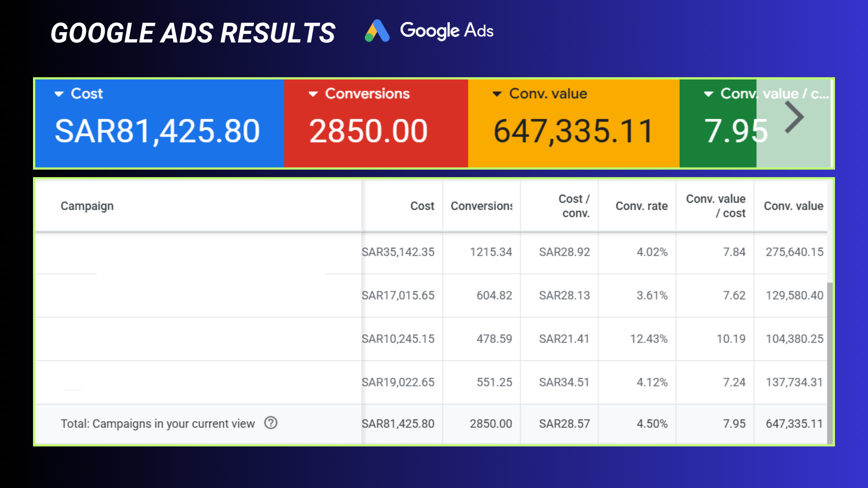
Task: Click the help icon beside Total campaigns
Action: click(x=271, y=423)
